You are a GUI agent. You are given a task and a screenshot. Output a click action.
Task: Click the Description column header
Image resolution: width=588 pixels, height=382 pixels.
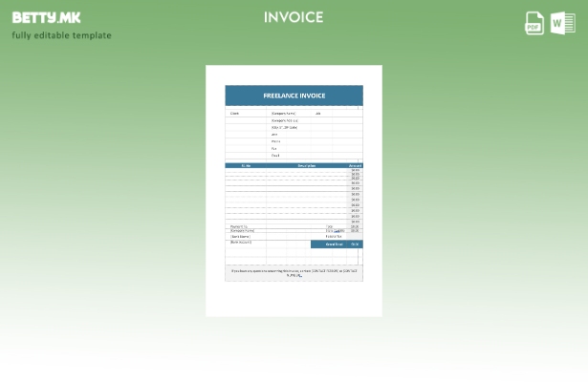coord(306,165)
